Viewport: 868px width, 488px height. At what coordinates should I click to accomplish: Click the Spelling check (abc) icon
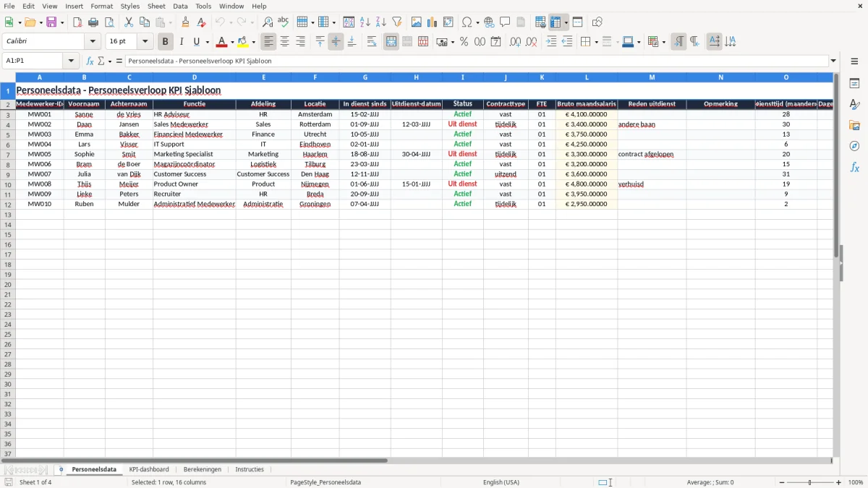coord(283,22)
